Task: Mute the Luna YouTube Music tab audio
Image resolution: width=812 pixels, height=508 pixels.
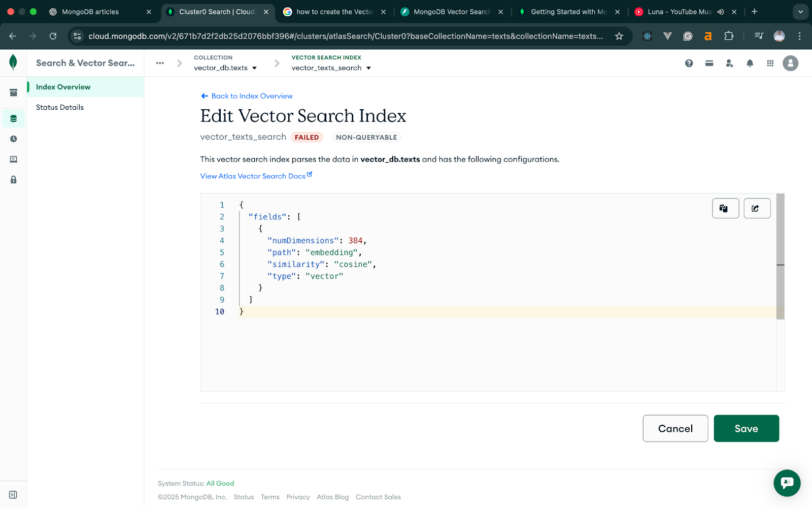Action: click(721, 11)
